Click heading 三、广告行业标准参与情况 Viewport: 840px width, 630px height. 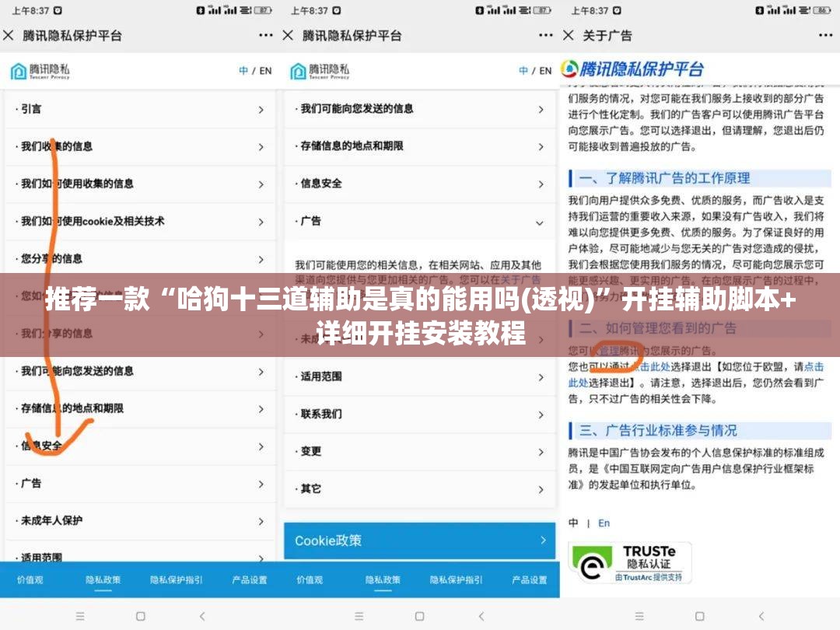tap(659, 430)
